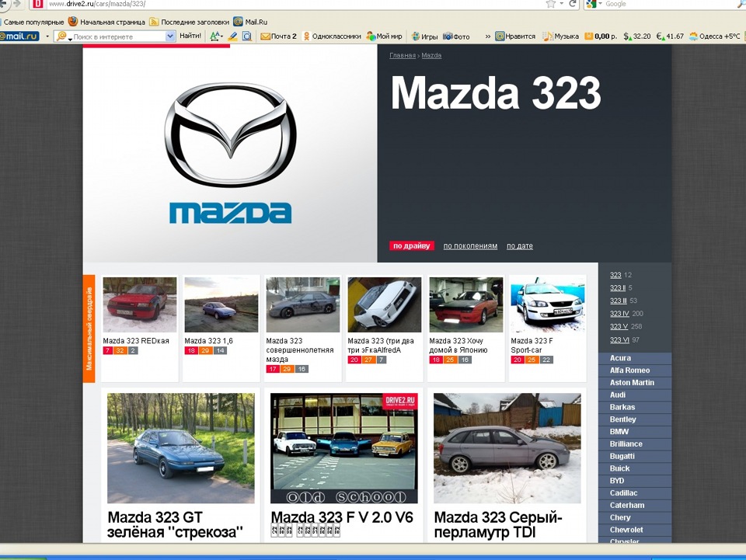Expand the Поиск в интернете dropdown arrow
The image size is (746, 560).
click(170, 37)
